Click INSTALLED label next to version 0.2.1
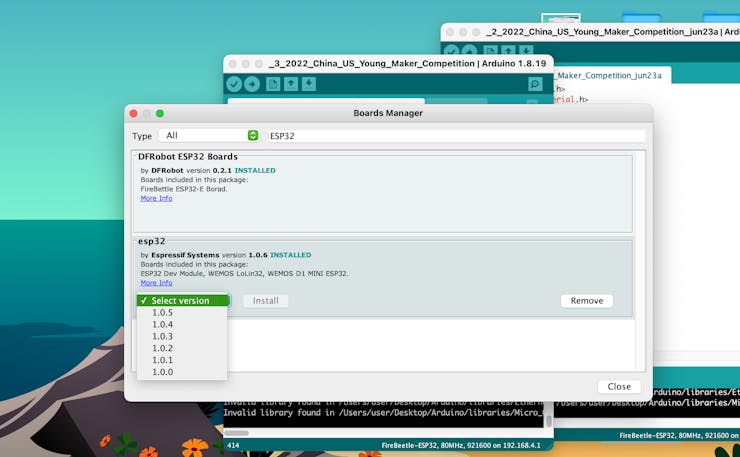This screenshot has width=740, height=457. (255, 170)
